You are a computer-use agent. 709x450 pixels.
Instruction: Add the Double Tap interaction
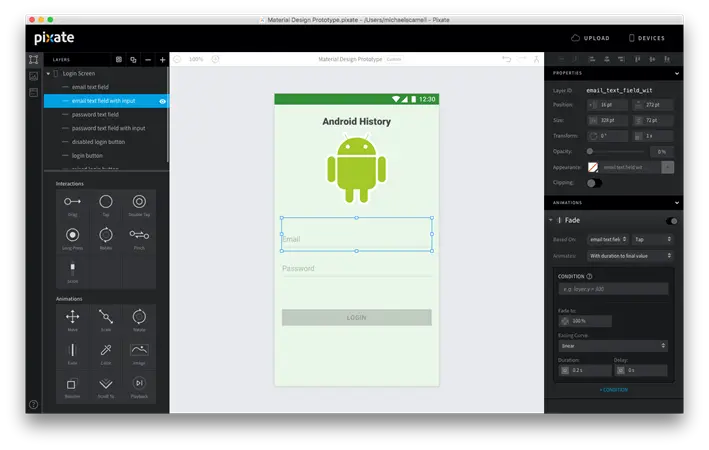point(139,206)
